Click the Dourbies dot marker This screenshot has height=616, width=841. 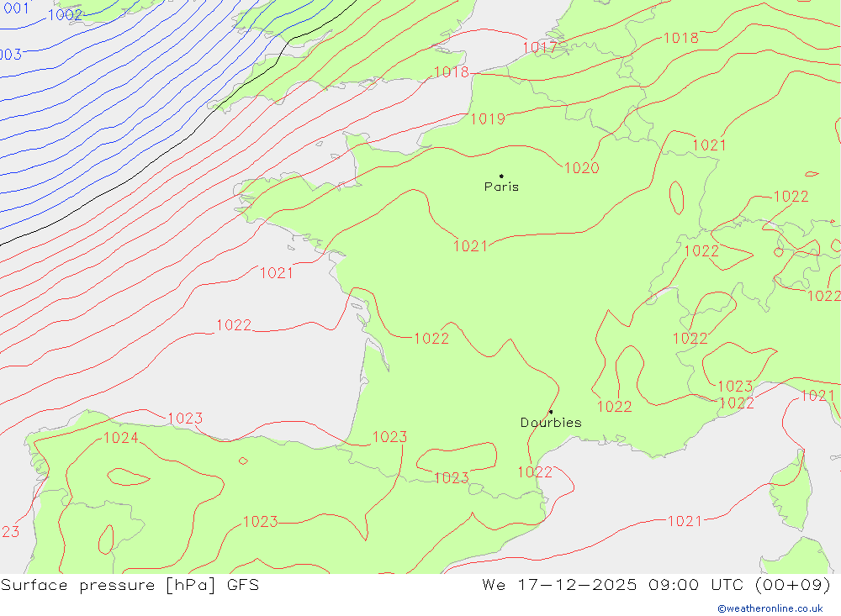pos(551,412)
